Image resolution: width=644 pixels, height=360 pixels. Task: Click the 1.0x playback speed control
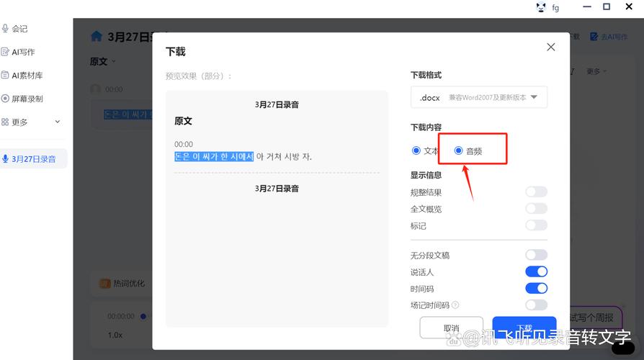115,335
